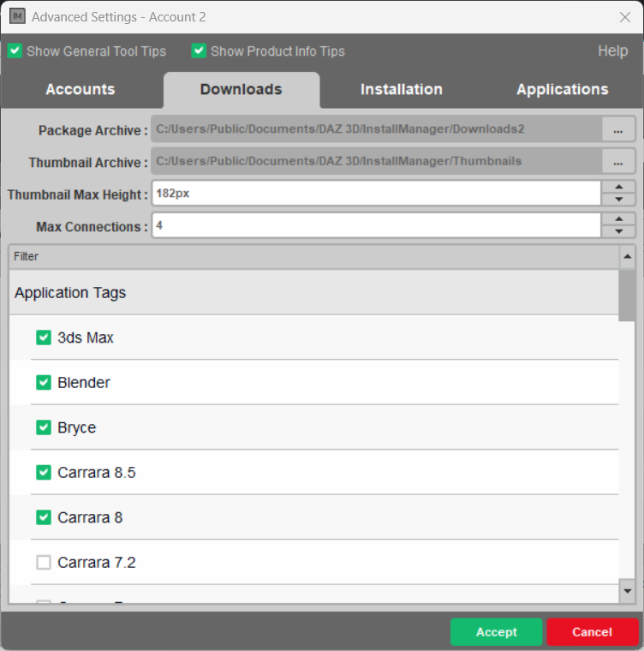Click the Max Connections input field
644x651 pixels.
(x=377, y=226)
